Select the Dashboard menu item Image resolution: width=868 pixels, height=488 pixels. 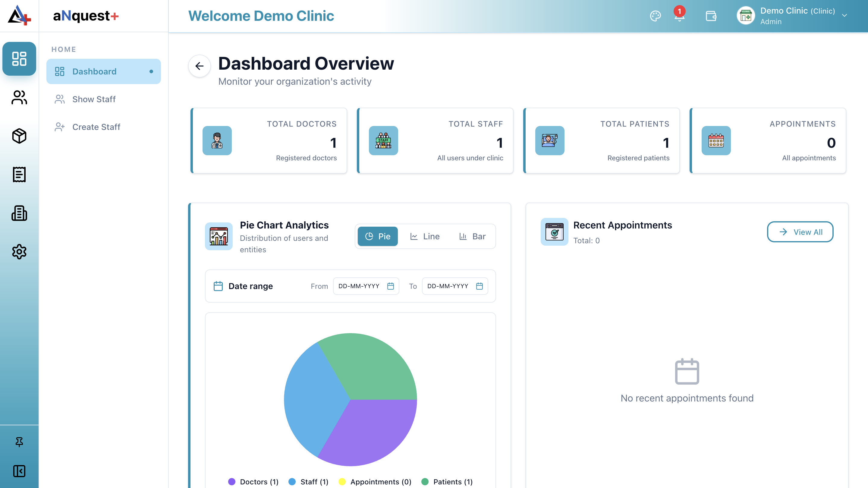[x=103, y=71]
